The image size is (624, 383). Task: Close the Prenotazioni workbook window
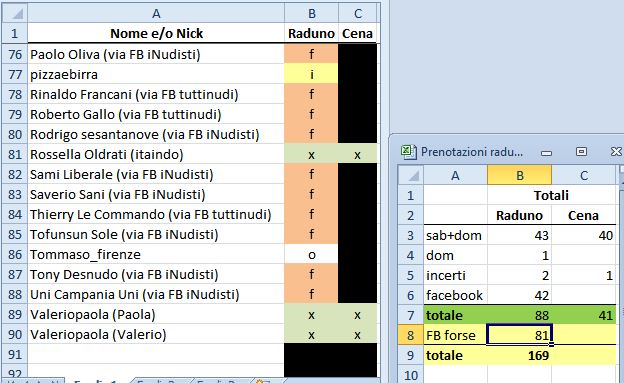616,152
